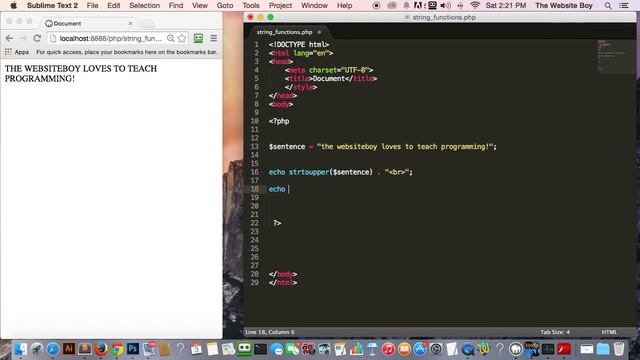Select the string_functions.php tab in Sublime
The width and height of the screenshot is (640, 360).
288,32
